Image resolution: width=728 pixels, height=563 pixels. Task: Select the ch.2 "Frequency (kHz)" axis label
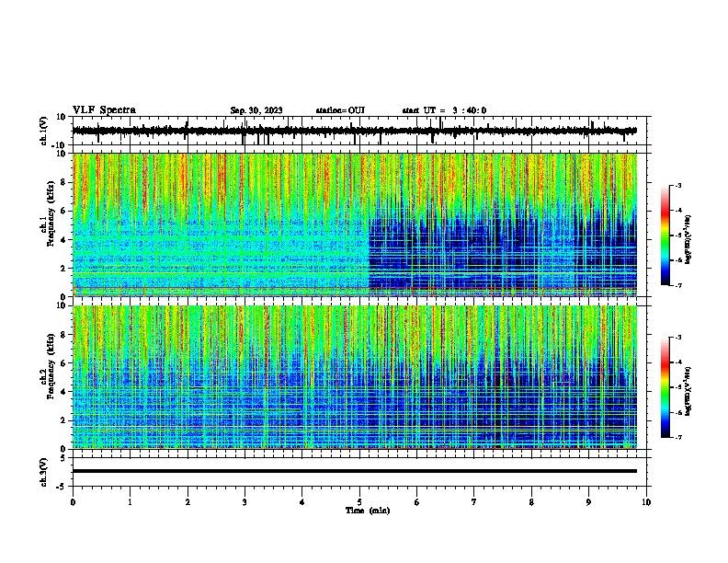click(51, 366)
